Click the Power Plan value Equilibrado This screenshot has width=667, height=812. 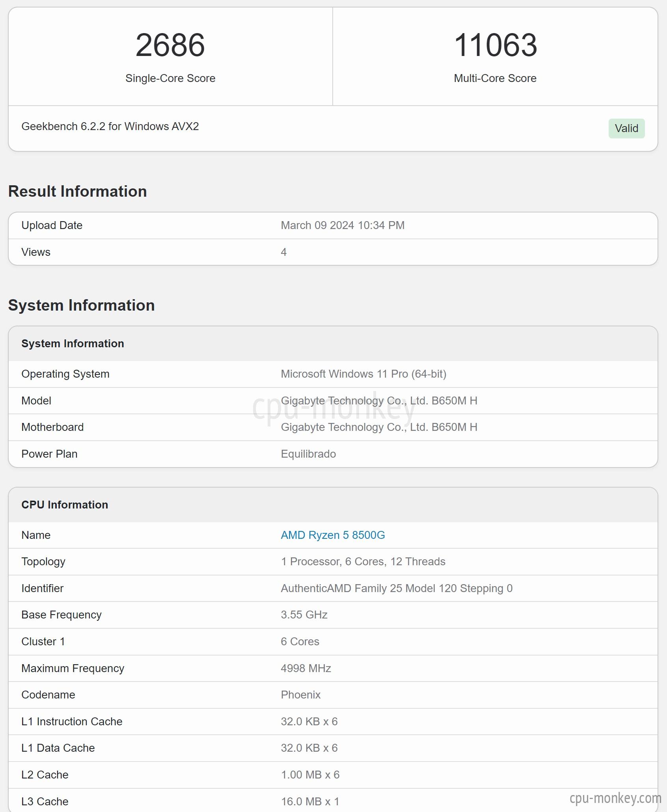click(308, 454)
